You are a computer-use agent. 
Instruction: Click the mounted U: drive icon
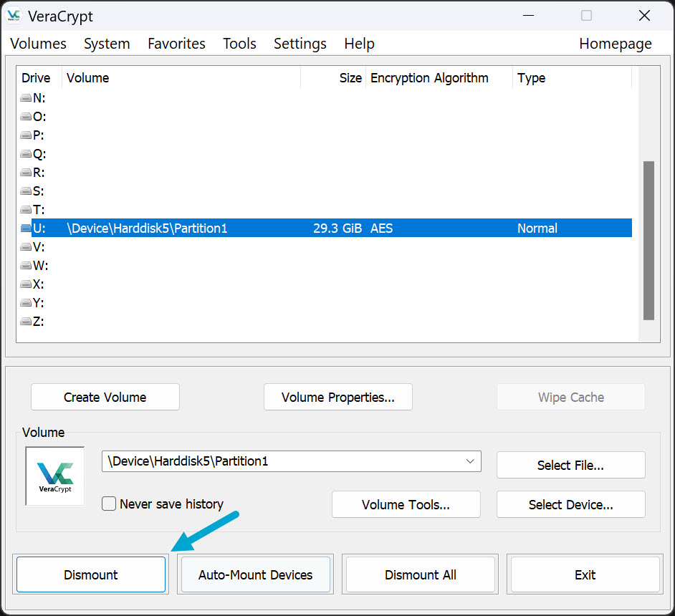[26, 228]
